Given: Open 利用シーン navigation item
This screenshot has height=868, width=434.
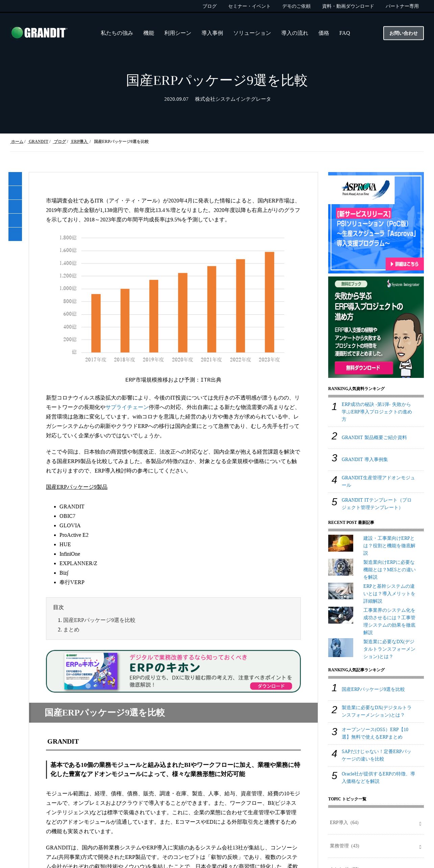Looking at the screenshot, I should [177, 33].
